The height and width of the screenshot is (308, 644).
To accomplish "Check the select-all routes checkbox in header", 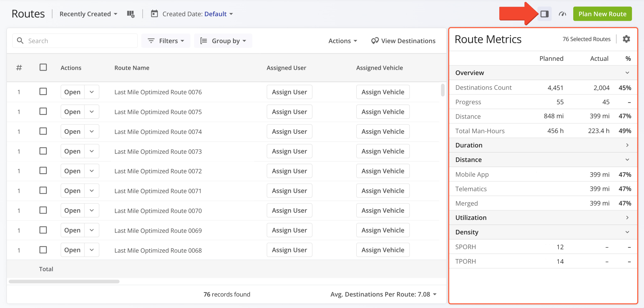I will [x=43, y=67].
